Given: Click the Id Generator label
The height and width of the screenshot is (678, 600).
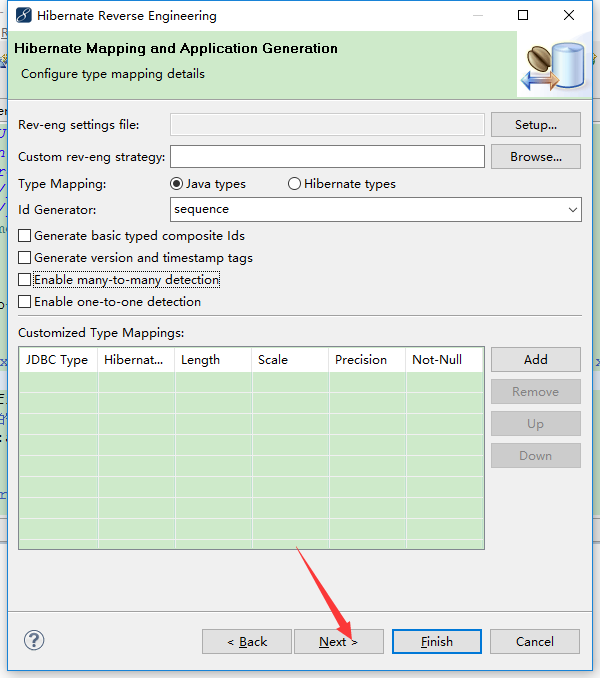Looking at the screenshot, I should pyautogui.click(x=57, y=210).
